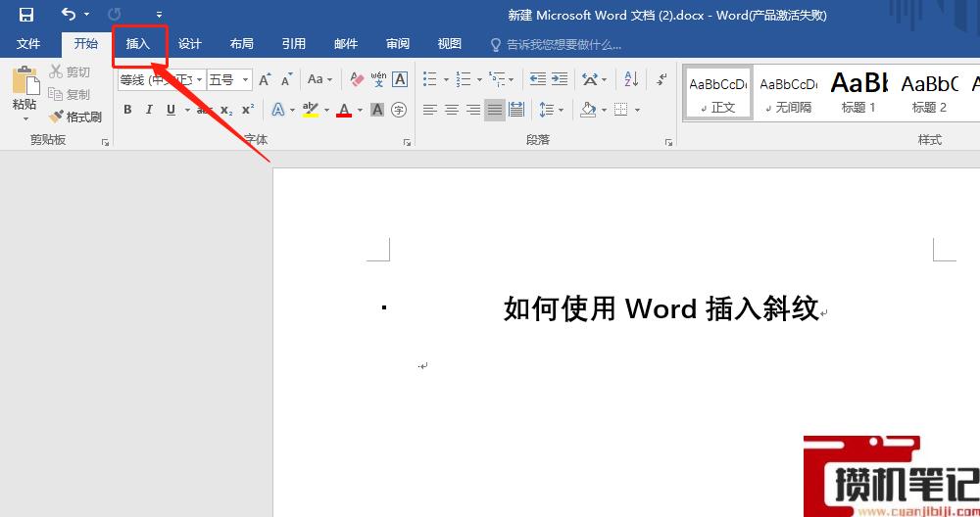
Task: Align text to the right
Action: (x=473, y=110)
